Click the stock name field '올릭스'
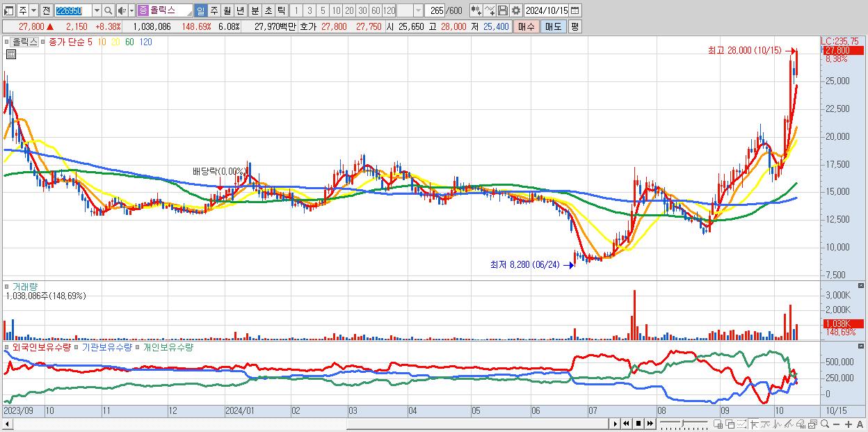 point(164,10)
